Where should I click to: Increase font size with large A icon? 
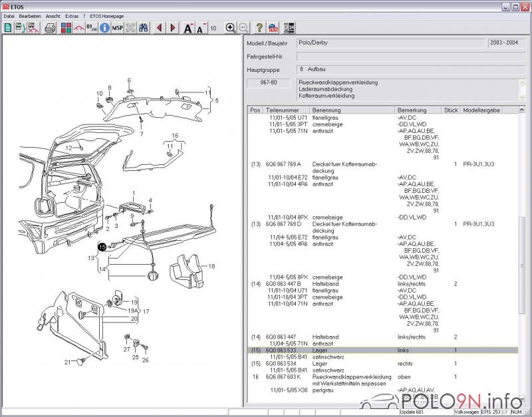(x=188, y=28)
